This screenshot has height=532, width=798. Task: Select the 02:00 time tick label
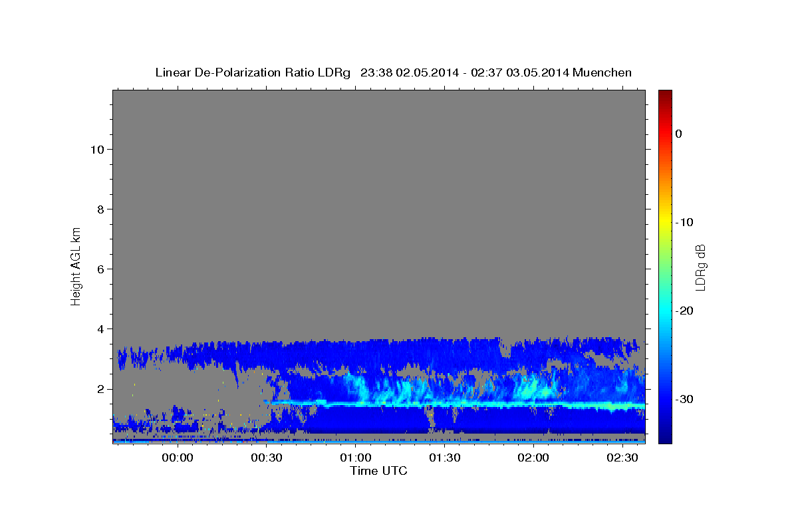coord(533,458)
